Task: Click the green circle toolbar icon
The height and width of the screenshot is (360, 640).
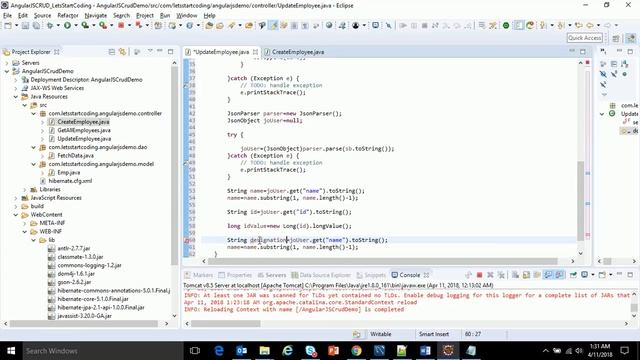Action: [506, 26]
